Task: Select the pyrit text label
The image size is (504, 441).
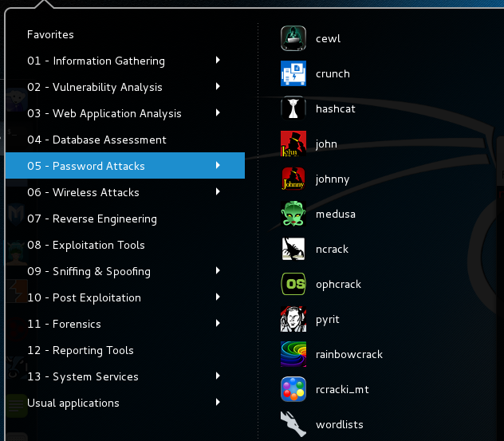Action: (328, 320)
